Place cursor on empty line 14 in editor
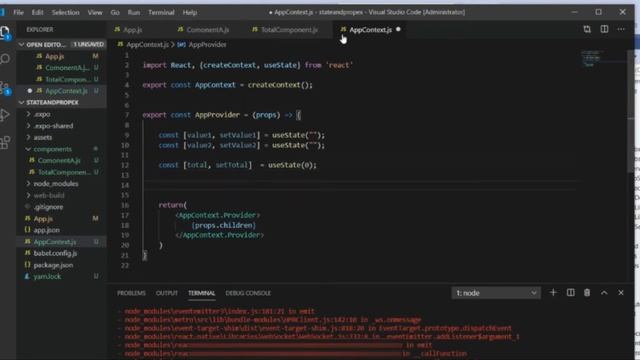The image size is (640, 360). pyautogui.click(x=359, y=185)
